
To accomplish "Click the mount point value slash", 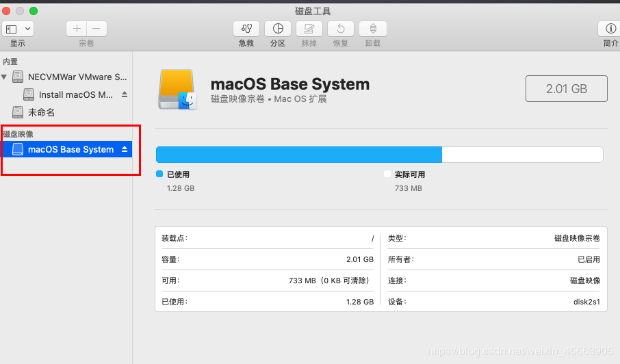I will tap(372, 238).
